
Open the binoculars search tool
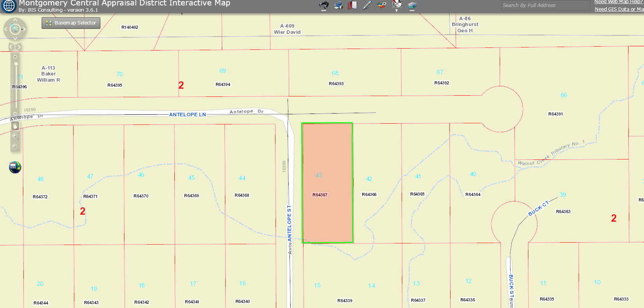point(324,5)
